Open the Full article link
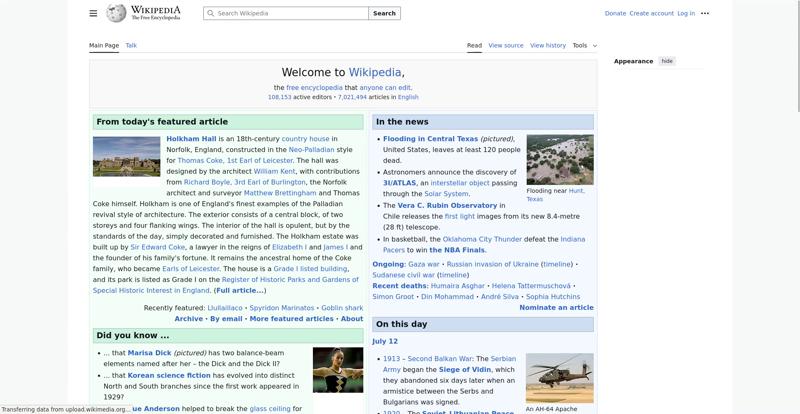The image size is (800, 414). tap(239, 290)
